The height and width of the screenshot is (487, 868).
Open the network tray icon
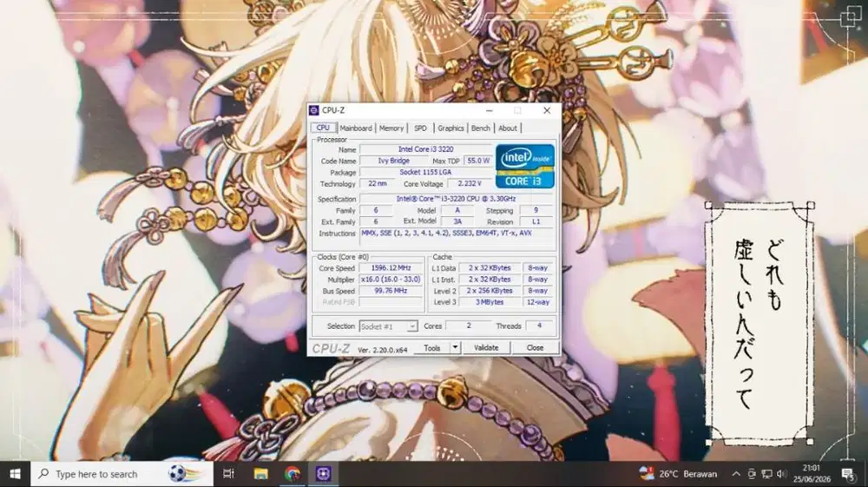pos(766,474)
